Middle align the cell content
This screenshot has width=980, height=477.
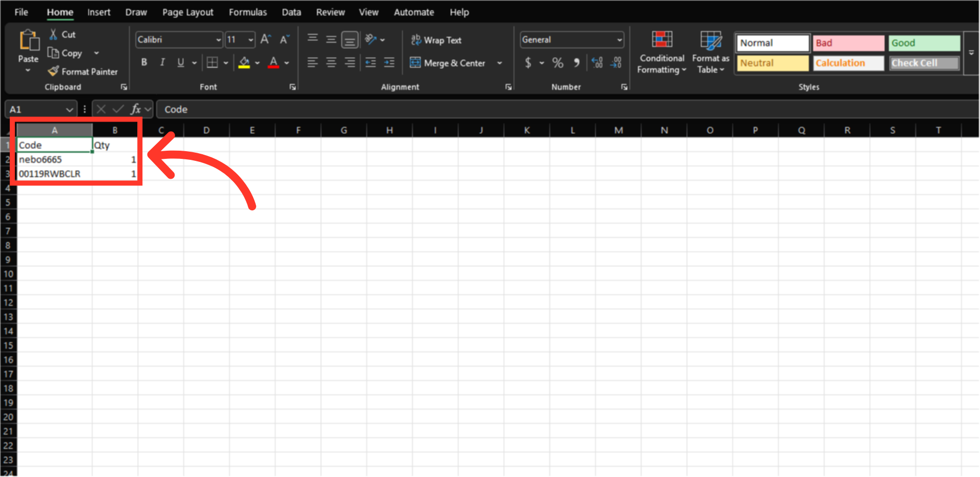pyautogui.click(x=331, y=39)
